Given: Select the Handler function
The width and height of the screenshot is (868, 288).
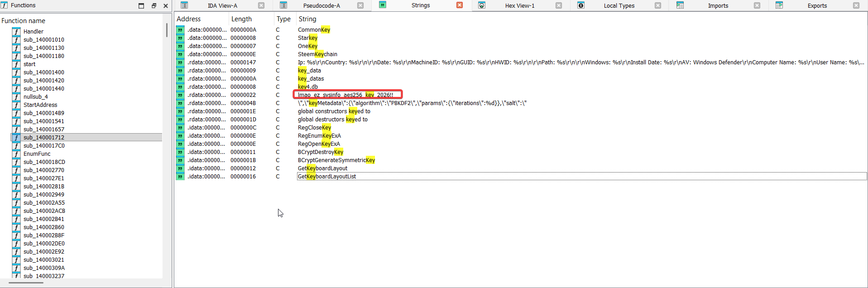Looking at the screenshot, I should [34, 31].
